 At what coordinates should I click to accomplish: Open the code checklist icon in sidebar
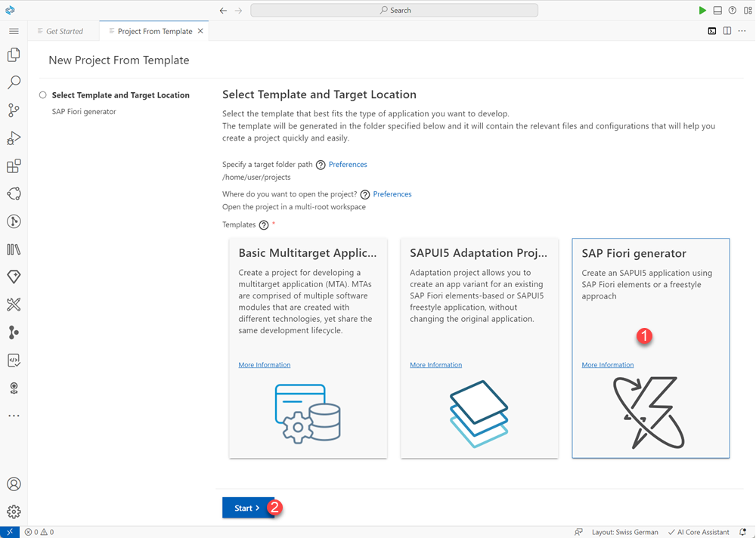[14, 360]
